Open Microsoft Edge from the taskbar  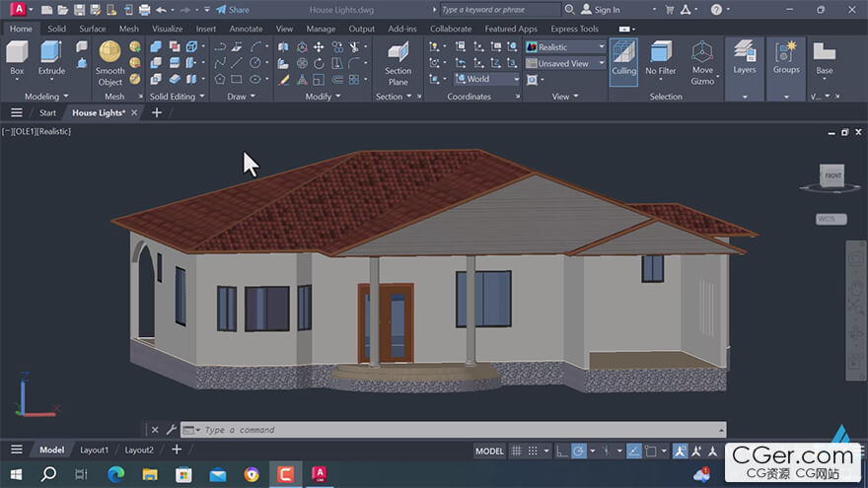pos(116,474)
